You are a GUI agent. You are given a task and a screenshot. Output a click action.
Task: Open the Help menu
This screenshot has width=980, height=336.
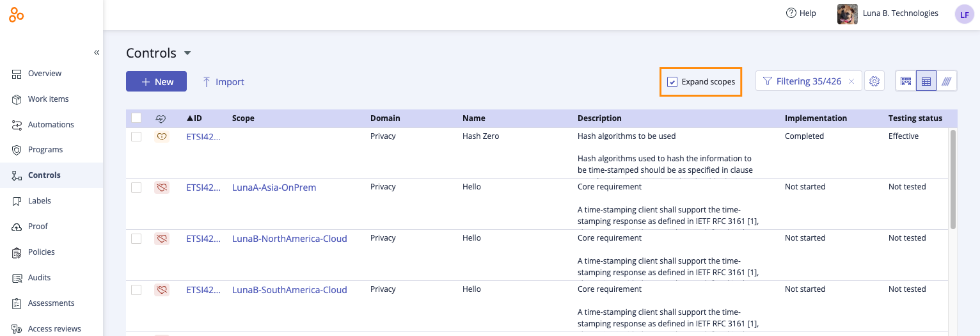click(801, 13)
